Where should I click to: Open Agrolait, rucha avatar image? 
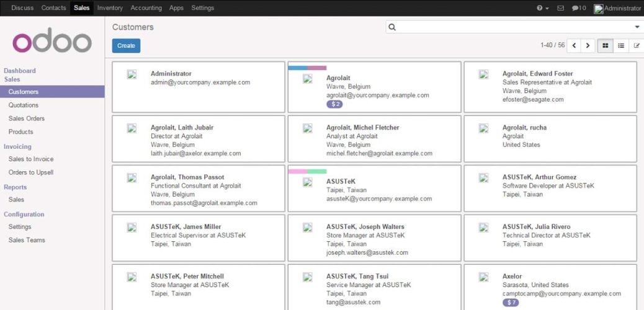point(483,128)
